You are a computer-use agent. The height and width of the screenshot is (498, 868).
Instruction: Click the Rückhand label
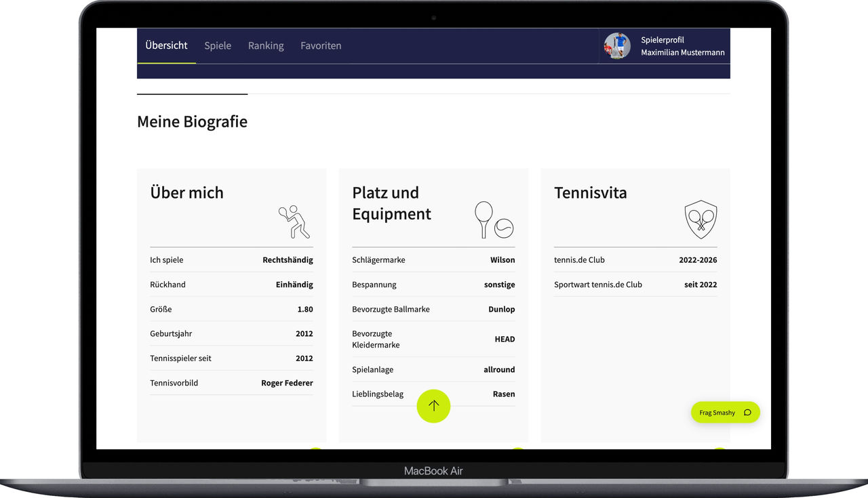(x=167, y=285)
